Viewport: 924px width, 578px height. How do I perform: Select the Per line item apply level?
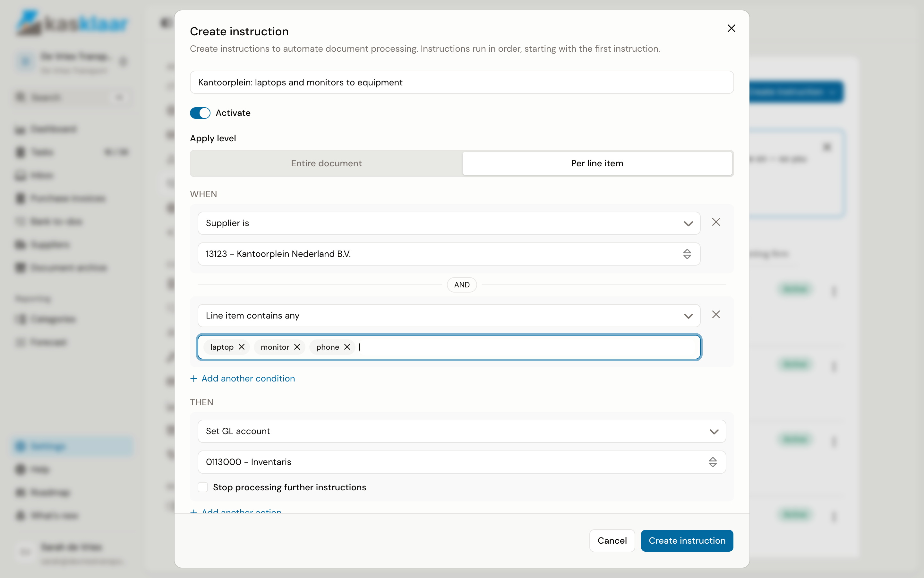coord(597,163)
